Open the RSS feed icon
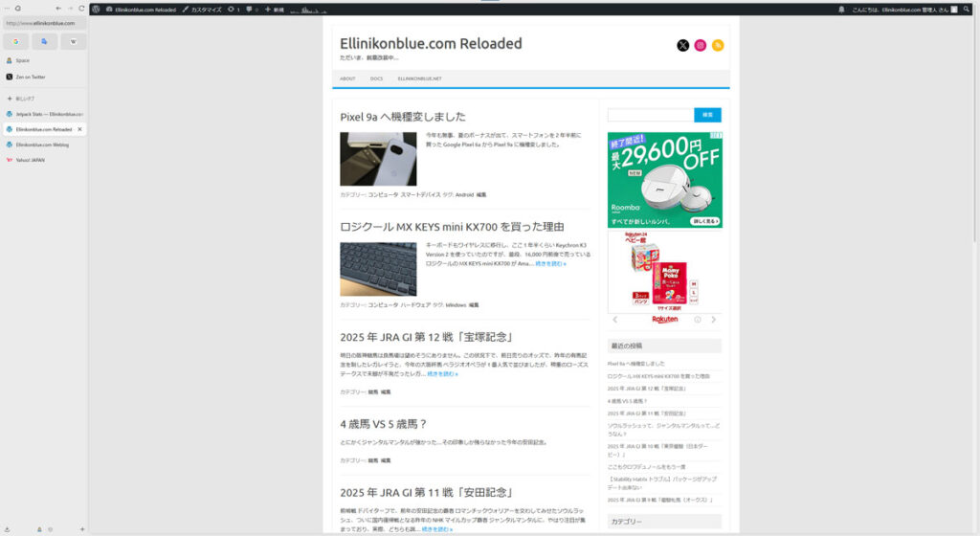 pos(718,45)
